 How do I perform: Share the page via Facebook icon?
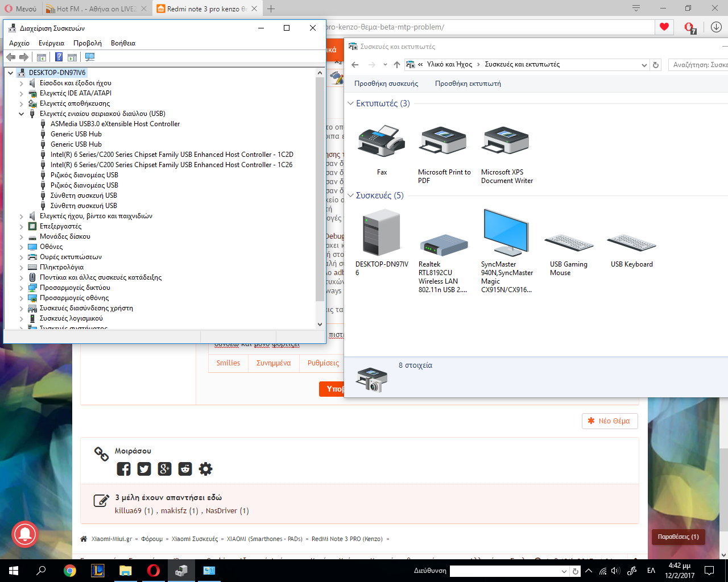pos(123,469)
